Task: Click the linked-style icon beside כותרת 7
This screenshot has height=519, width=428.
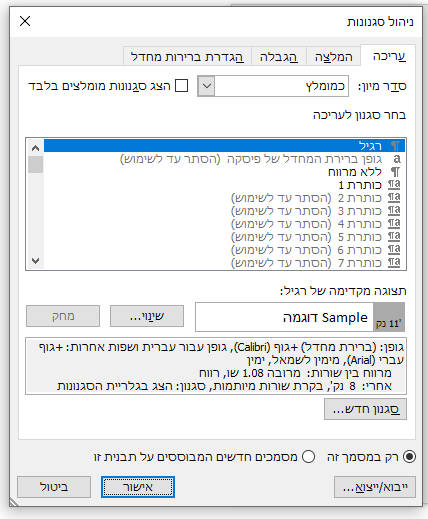Action: click(x=394, y=263)
